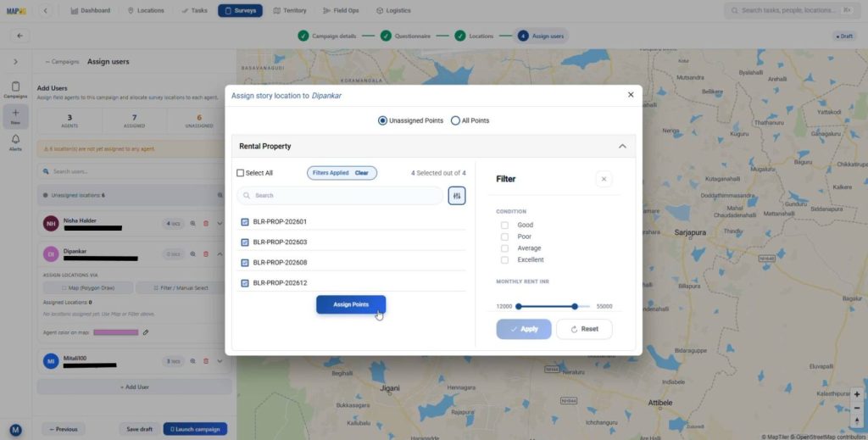This screenshot has width=868, height=440.
Task: Go to Locations step
Action: [474, 36]
